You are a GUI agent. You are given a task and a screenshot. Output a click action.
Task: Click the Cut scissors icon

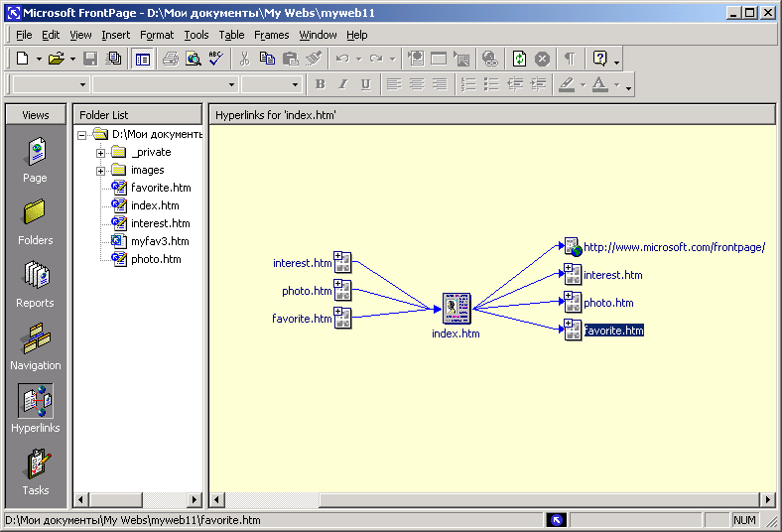tap(244, 59)
